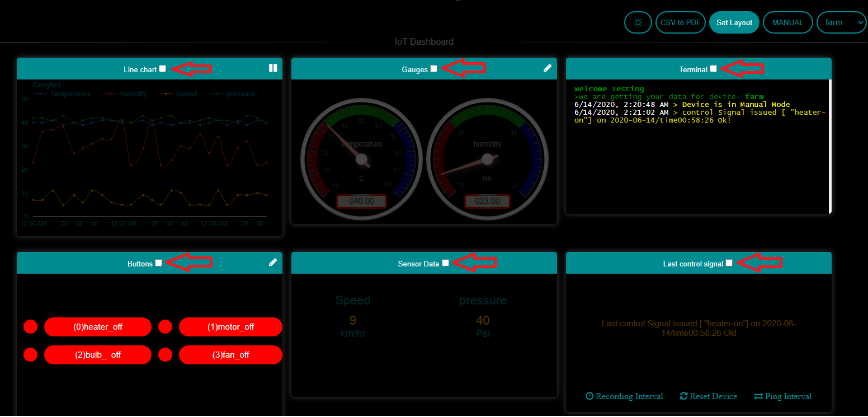Toggle the (0)heater_off control button

click(98, 327)
